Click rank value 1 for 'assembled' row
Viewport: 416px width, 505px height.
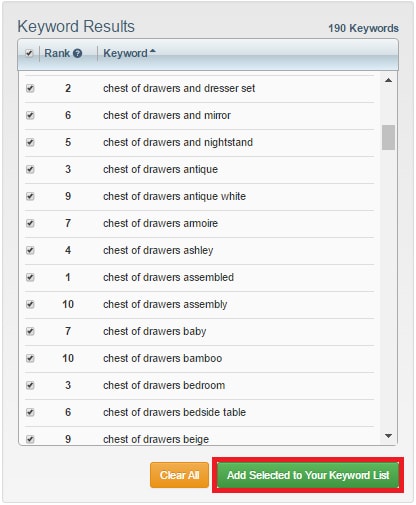(x=68, y=277)
